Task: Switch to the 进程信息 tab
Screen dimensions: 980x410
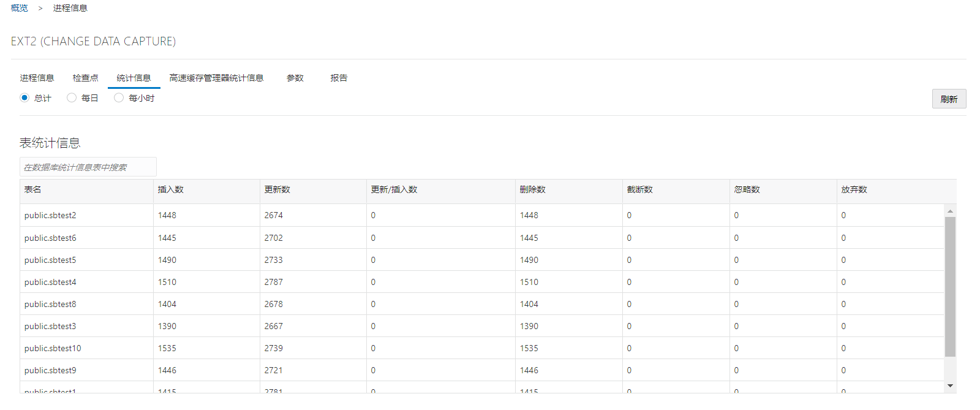Action: (37, 78)
